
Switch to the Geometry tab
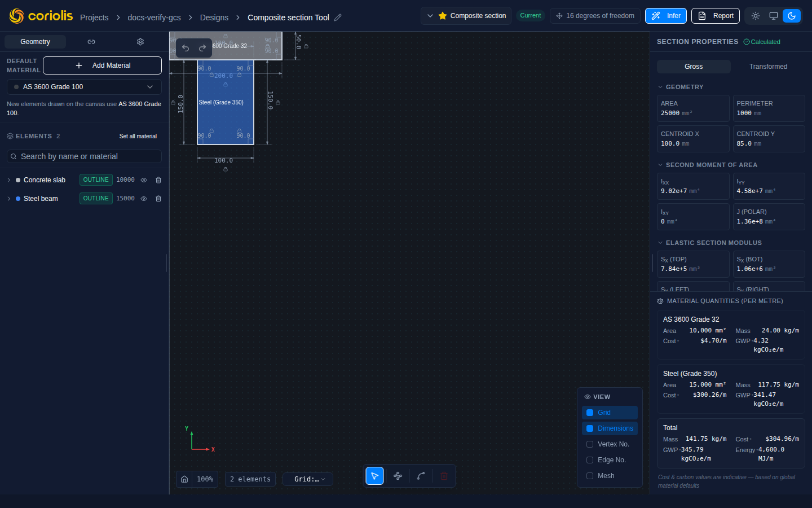tap(35, 42)
